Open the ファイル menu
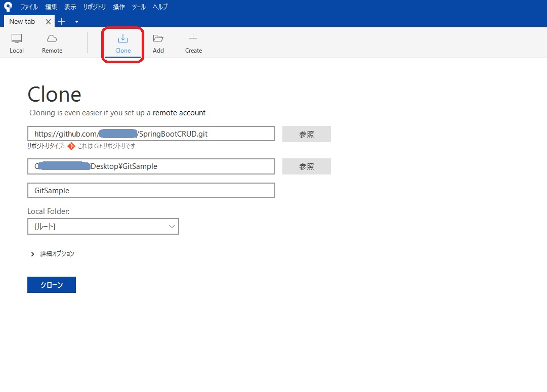The height and width of the screenshot is (392, 547). pyautogui.click(x=29, y=7)
